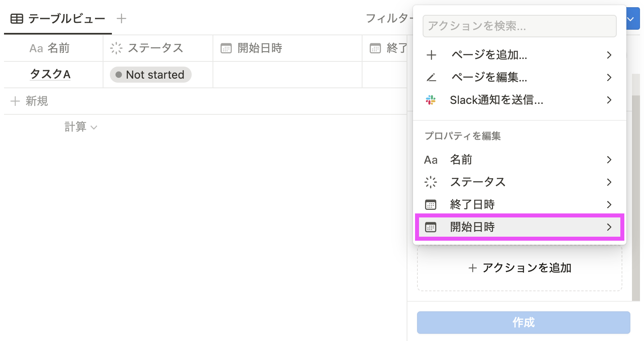Click the 開始日時 column header
Image resolution: width=644 pixels, height=341 pixels.
click(x=288, y=48)
